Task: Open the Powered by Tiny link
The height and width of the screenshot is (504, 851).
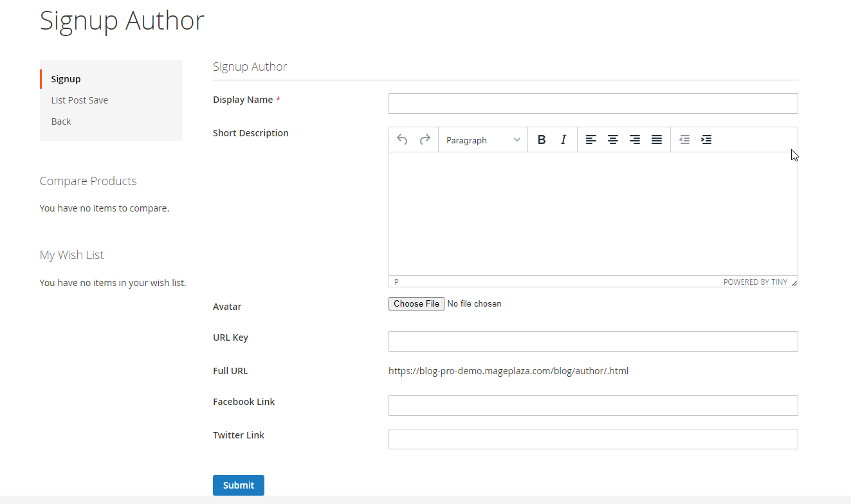Action: coord(755,282)
